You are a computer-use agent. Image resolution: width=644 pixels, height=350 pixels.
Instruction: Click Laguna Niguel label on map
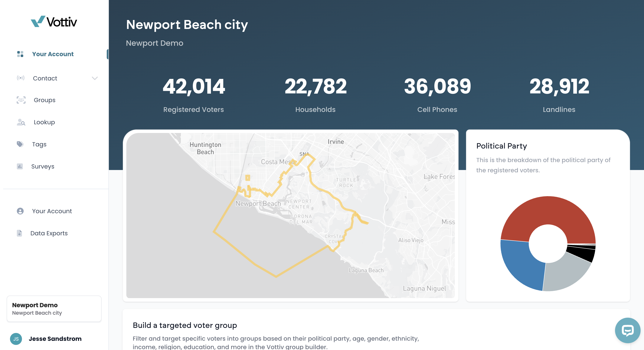pos(425,288)
